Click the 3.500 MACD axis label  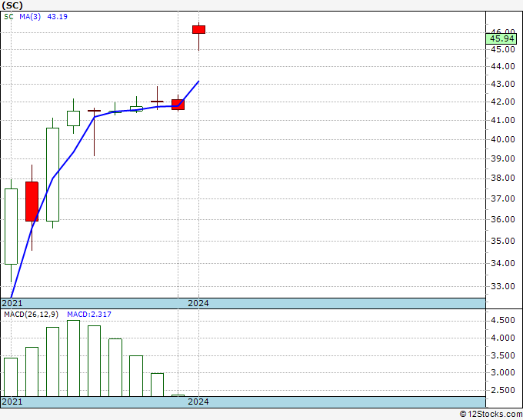point(503,355)
